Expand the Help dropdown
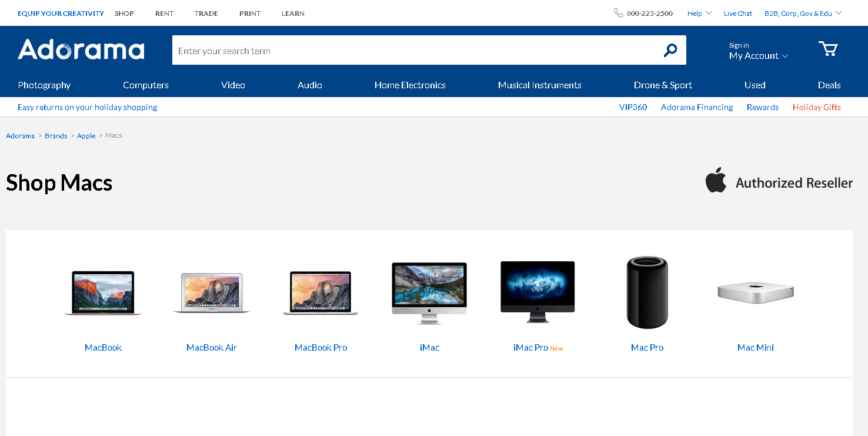Screen dimensions: 868x436 [699, 13]
